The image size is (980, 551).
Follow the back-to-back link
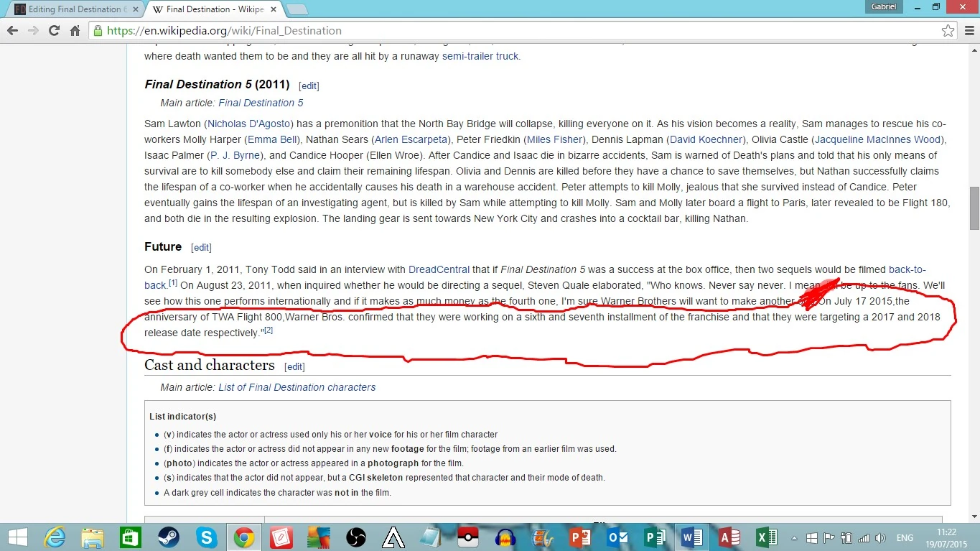(907, 269)
